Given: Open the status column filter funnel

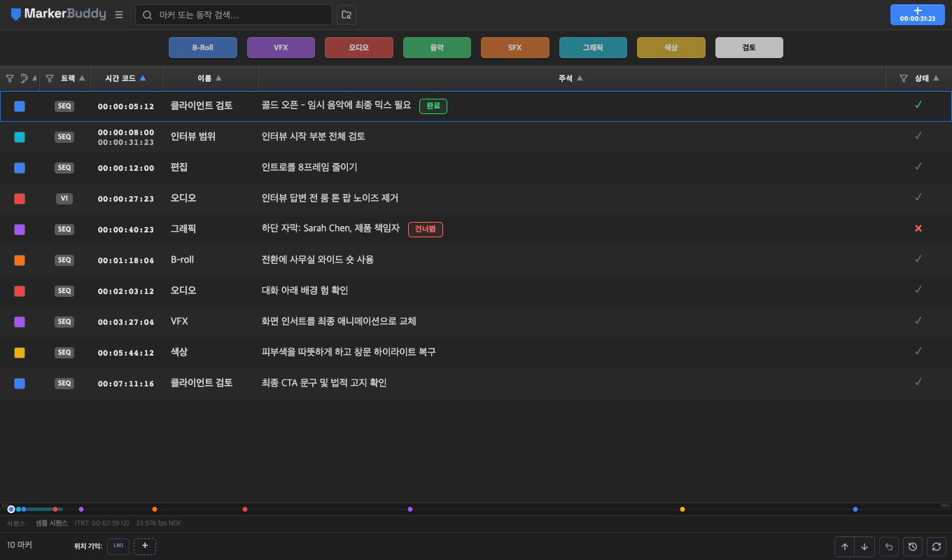Looking at the screenshot, I should pyautogui.click(x=904, y=78).
